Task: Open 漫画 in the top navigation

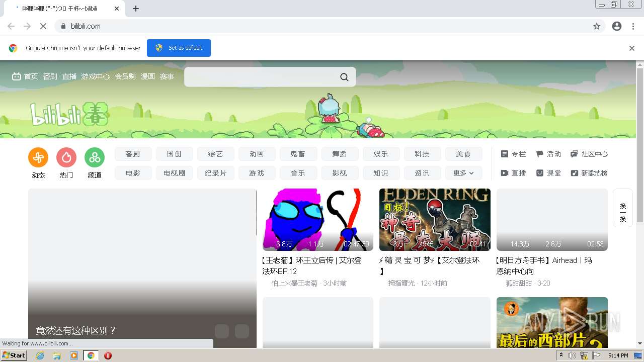Action: 148,76
